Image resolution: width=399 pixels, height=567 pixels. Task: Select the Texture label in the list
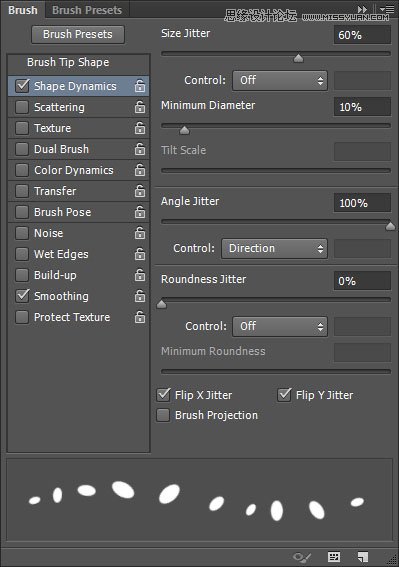52,128
